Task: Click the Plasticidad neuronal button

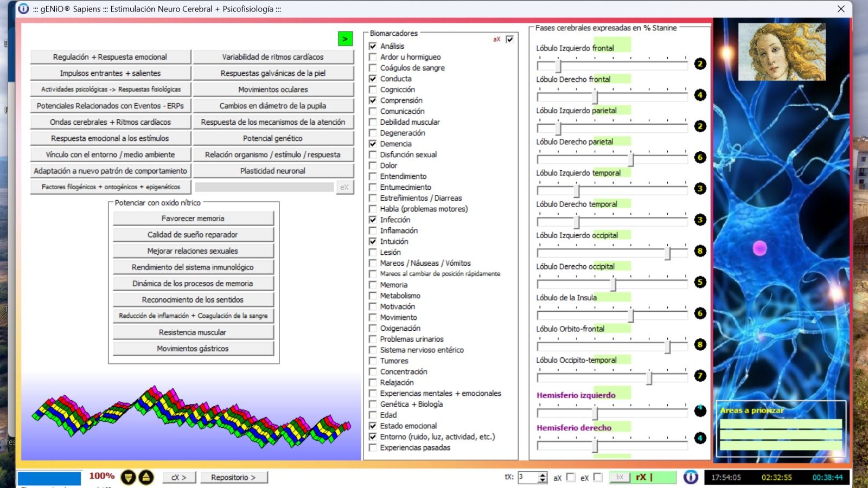Action: pyautogui.click(x=273, y=171)
